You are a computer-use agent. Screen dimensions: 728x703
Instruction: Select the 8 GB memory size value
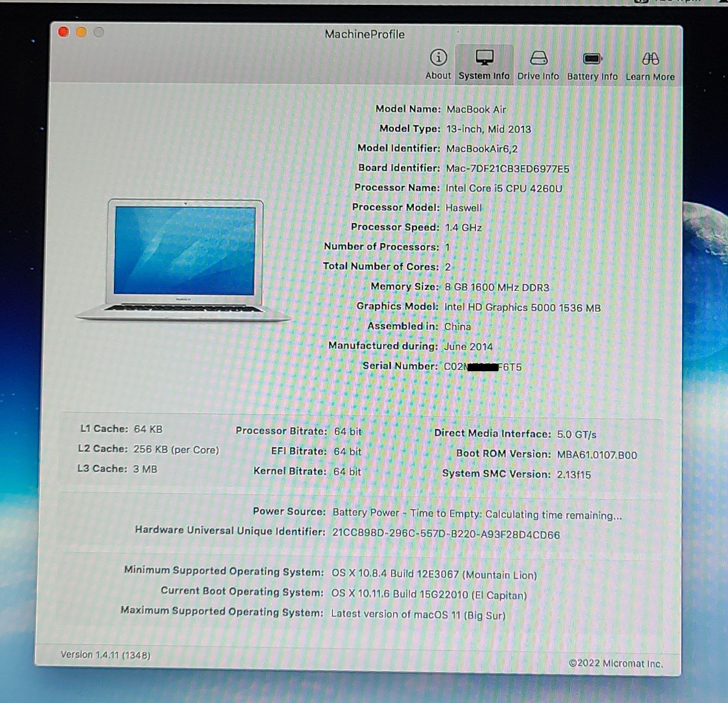(497, 287)
